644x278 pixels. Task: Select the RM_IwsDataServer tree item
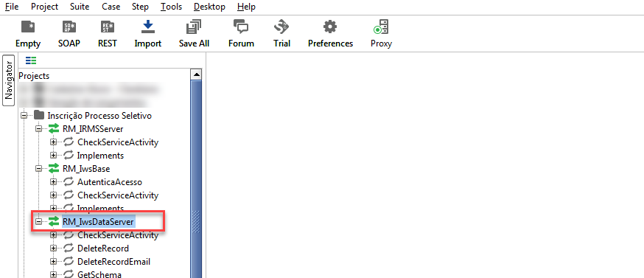98,222
